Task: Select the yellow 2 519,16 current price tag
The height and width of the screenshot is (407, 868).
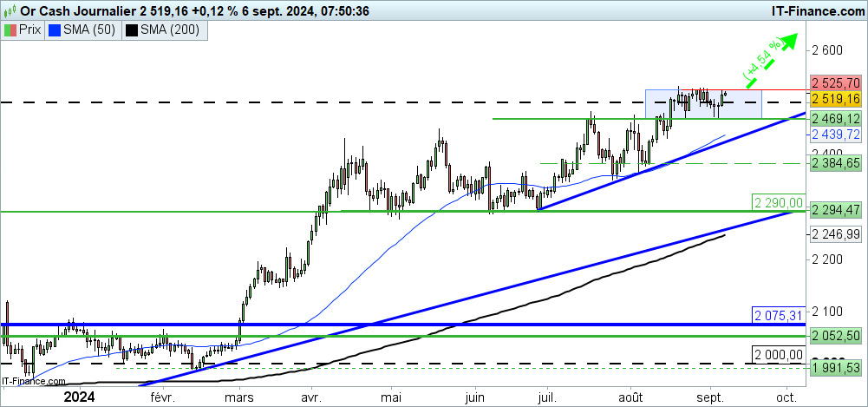Action: pyautogui.click(x=836, y=100)
